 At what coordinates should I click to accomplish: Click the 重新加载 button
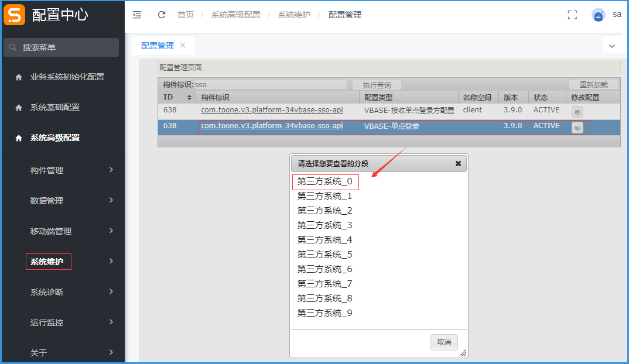point(593,85)
